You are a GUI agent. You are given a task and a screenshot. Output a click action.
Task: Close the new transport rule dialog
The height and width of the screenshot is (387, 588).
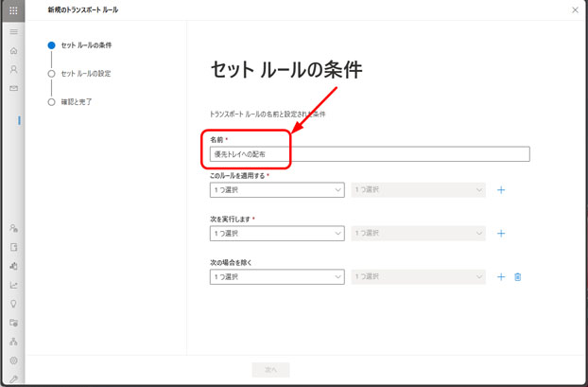(x=575, y=10)
